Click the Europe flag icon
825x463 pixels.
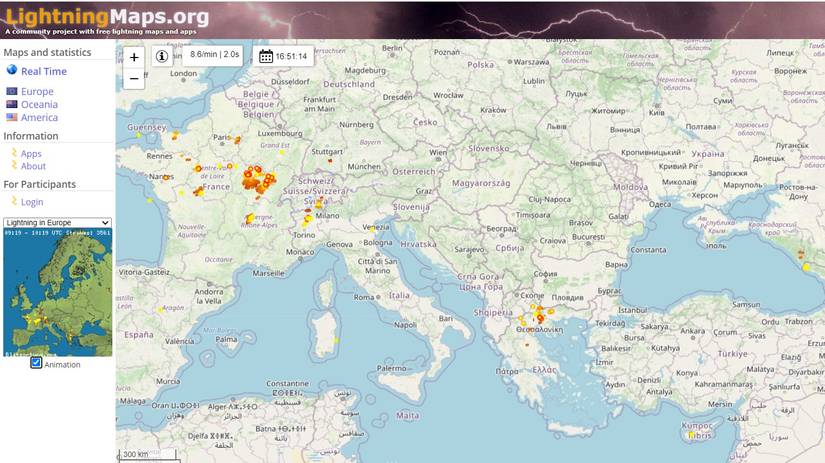tap(12, 91)
